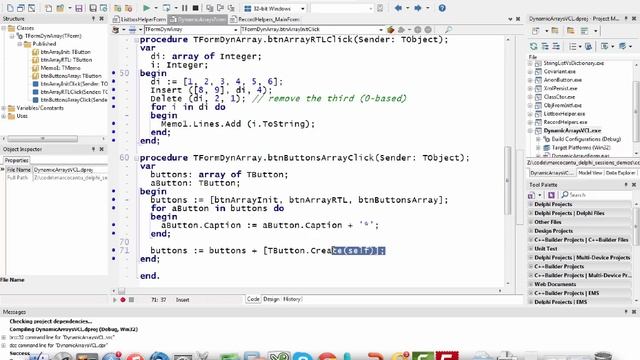Click the Remove file from project icon
Image resolution: width=640 pixels, height=360 pixels.
(x=128, y=8)
